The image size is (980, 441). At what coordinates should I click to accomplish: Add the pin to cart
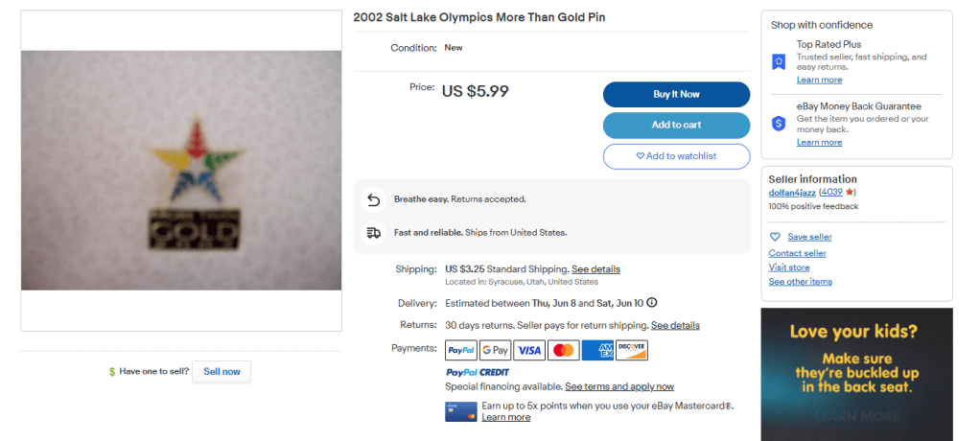pyautogui.click(x=676, y=125)
